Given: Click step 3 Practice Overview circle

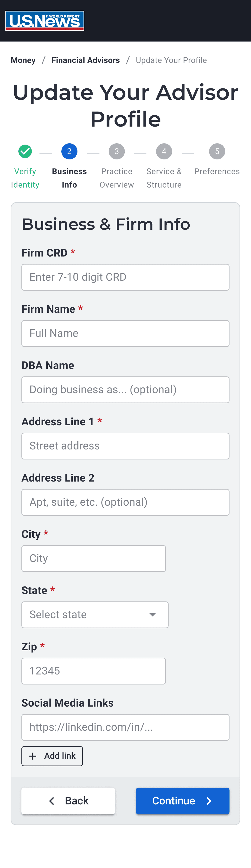Looking at the screenshot, I should (x=116, y=151).
